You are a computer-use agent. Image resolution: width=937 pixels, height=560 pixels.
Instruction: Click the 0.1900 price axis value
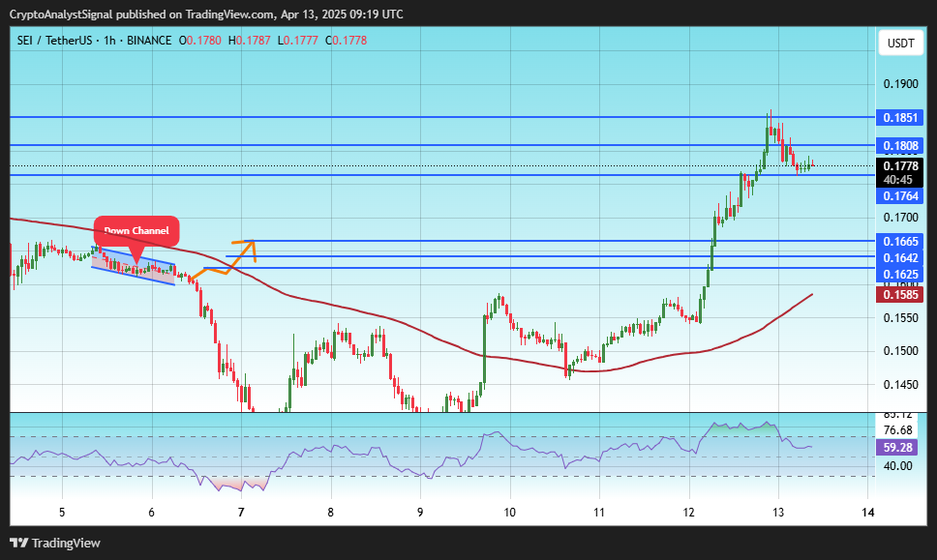coord(900,84)
